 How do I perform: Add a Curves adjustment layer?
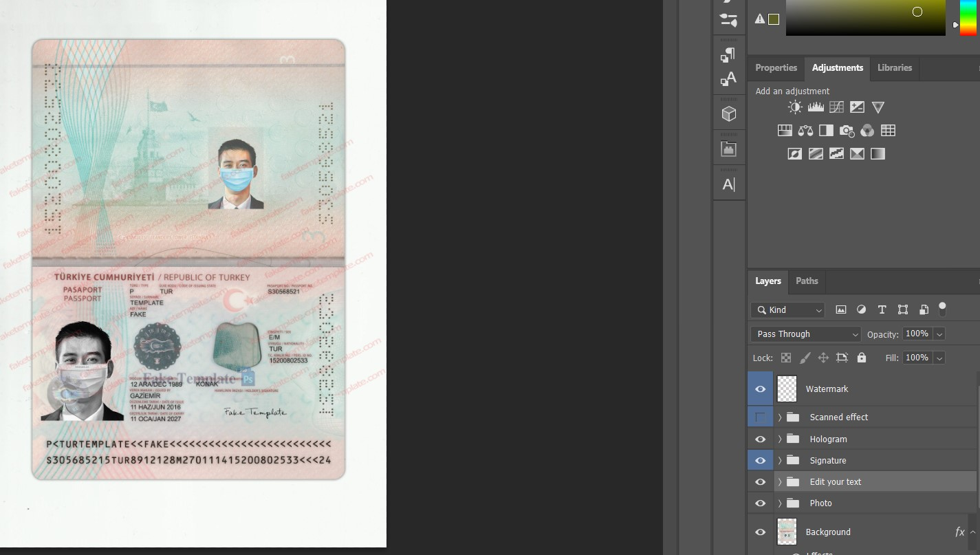pyautogui.click(x=836, y=107)
